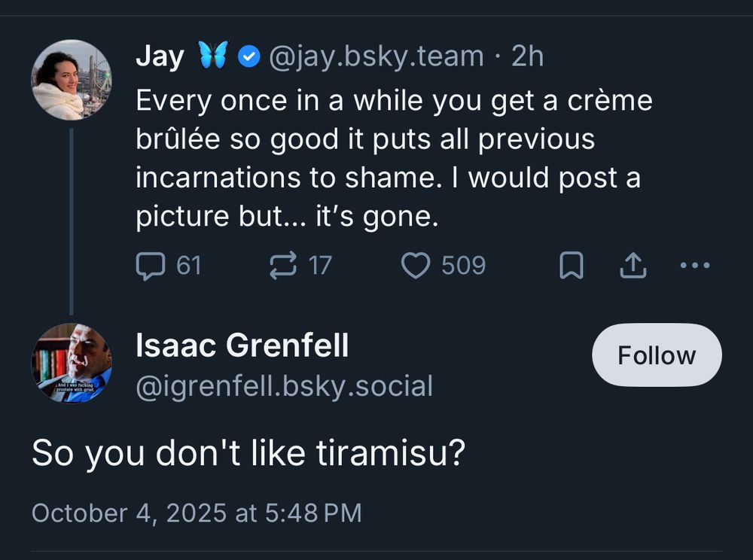
Task: Bookmark Jay's post
Action: [572, 265]
